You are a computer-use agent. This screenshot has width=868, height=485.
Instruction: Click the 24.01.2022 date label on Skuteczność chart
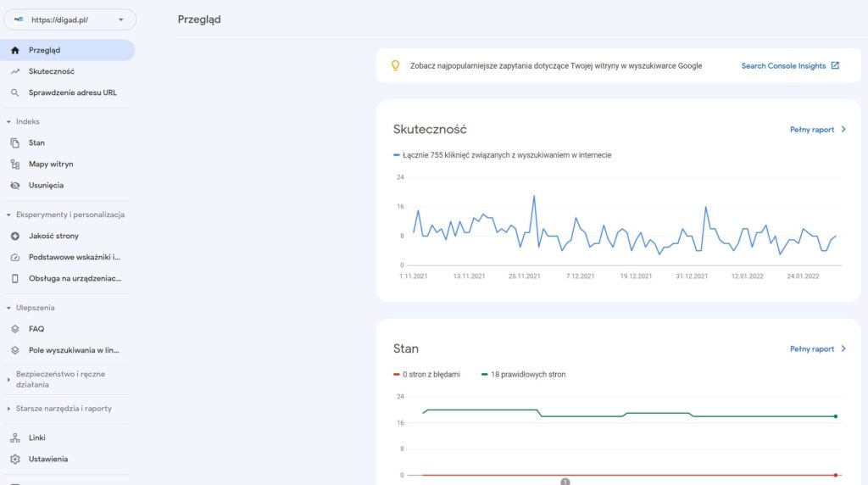coord(803,276)
